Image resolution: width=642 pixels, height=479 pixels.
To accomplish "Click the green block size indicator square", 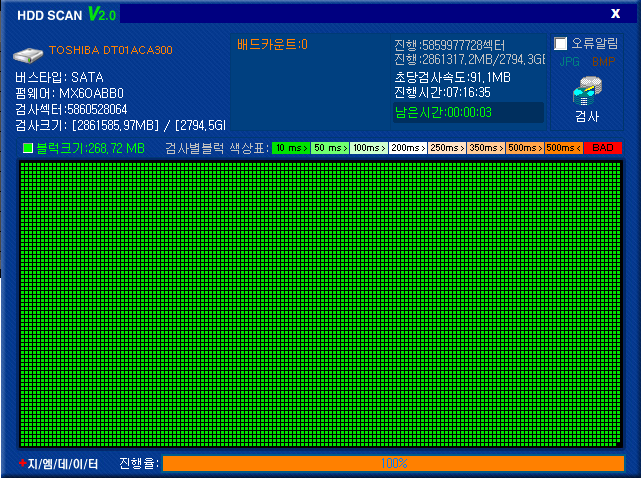I will [28, 148].
